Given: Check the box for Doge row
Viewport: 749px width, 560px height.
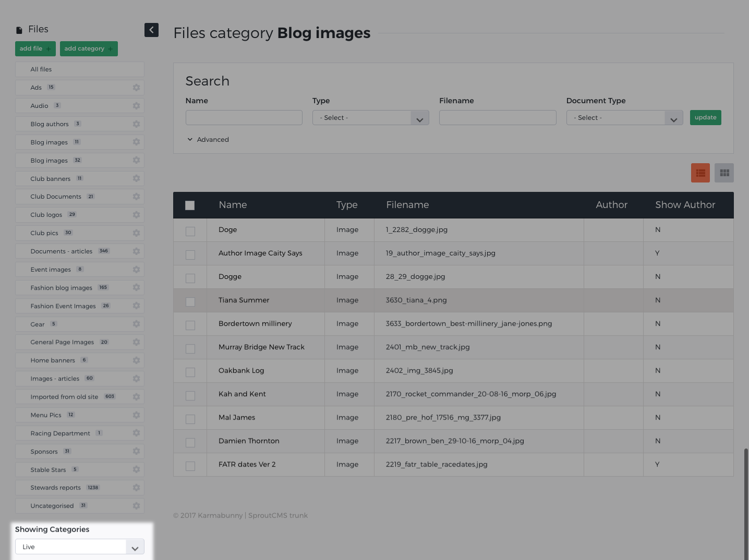Looking at the screenshot, I should coord(190,232).
